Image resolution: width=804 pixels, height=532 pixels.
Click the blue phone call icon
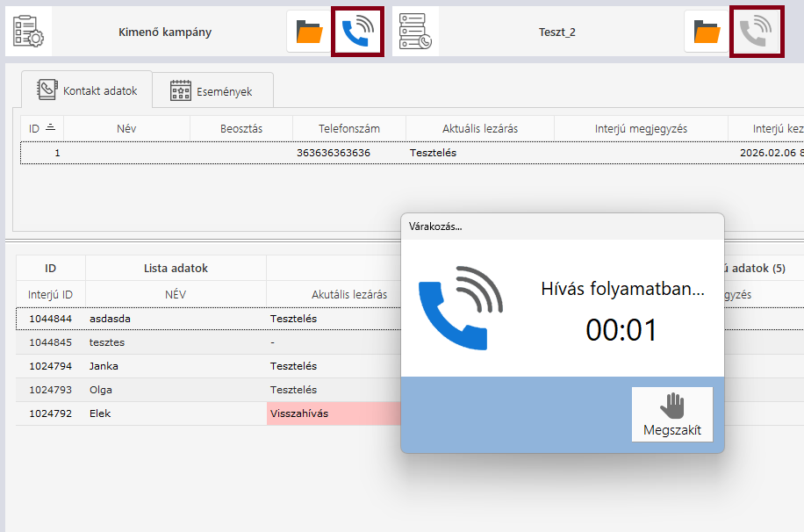(357, 32)
